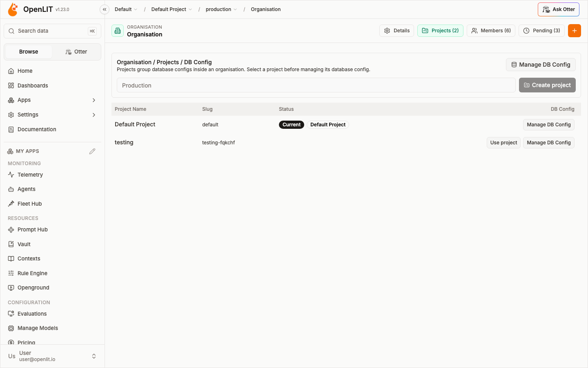Manage DB Config for Default Project row

pos(548,125)
